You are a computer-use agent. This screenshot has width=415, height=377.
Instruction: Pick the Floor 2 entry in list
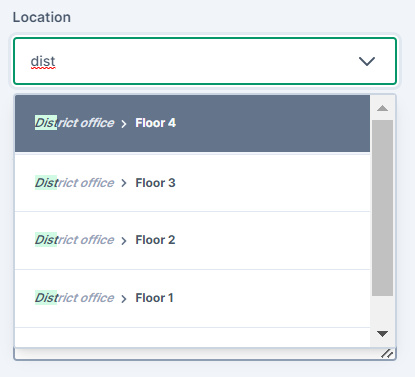pyautogui.click(x=192, y=240)
